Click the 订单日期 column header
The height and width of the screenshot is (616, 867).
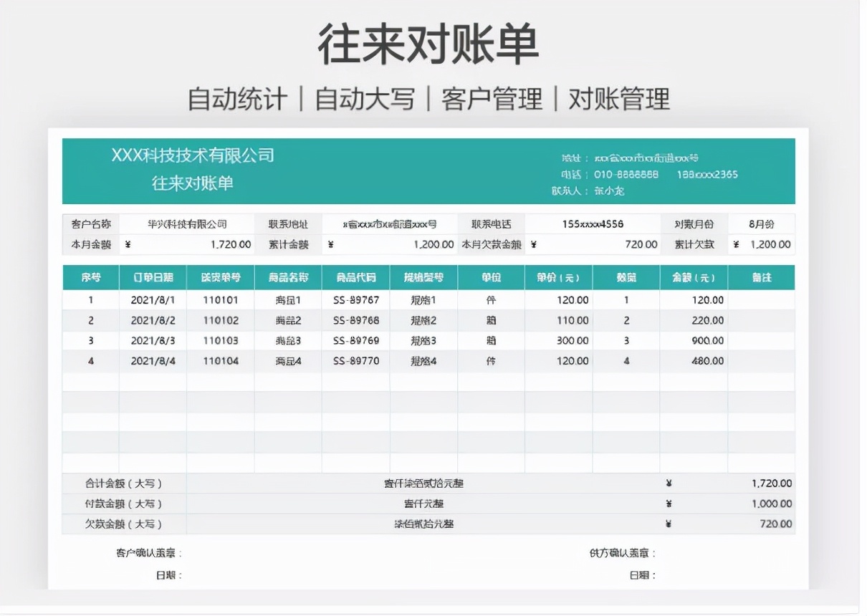(x=154, y=277)
